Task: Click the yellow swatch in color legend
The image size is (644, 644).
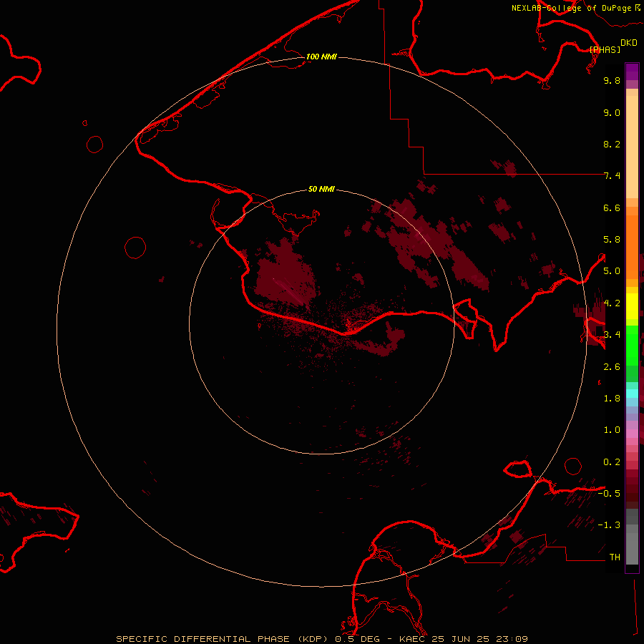Action: [x=632, y=306]
